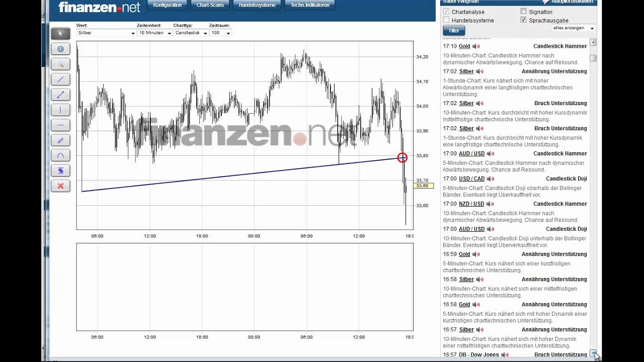Image resolution: width=644 pixels, height=362 pixels.
Task: Play audio for the NZD / USD Hammer signal
Action: click(x=490, y=204)
